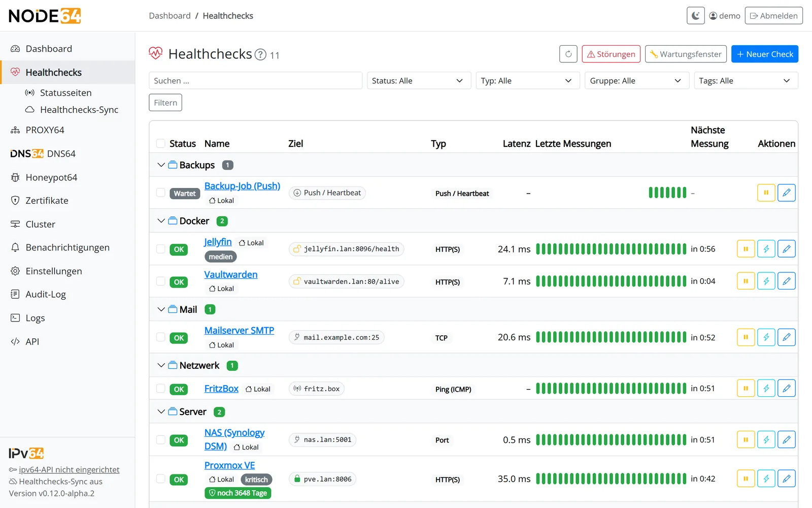
Task: Collapse the Backups group
Action: pyautogui.click(x=161, y=165)
